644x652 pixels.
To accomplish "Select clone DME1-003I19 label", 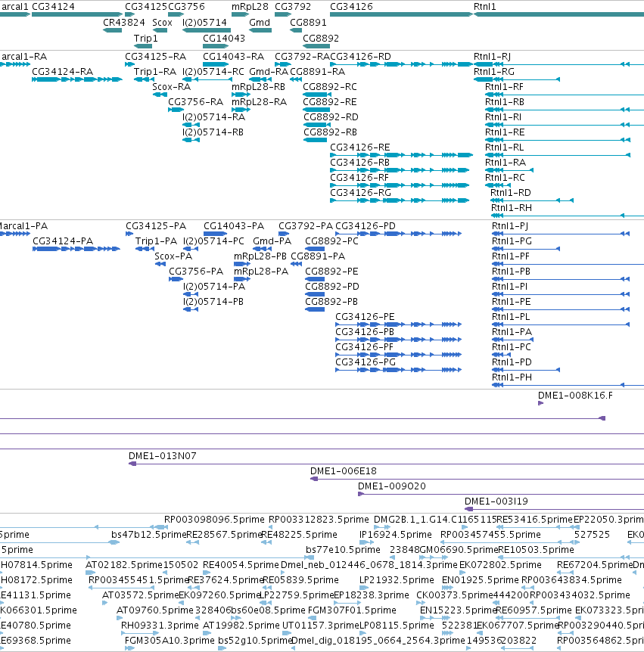I will tap(496, 501).
